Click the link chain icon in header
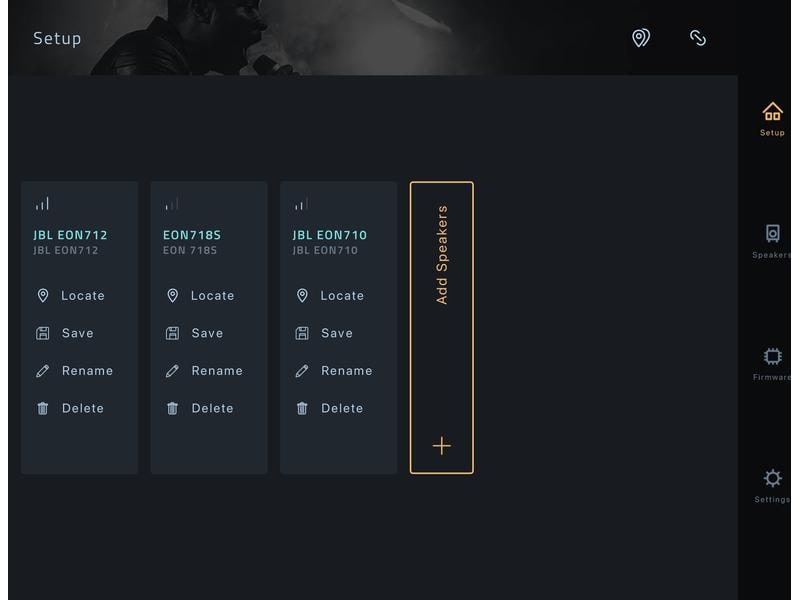800x600 pixels. point(697,38)
